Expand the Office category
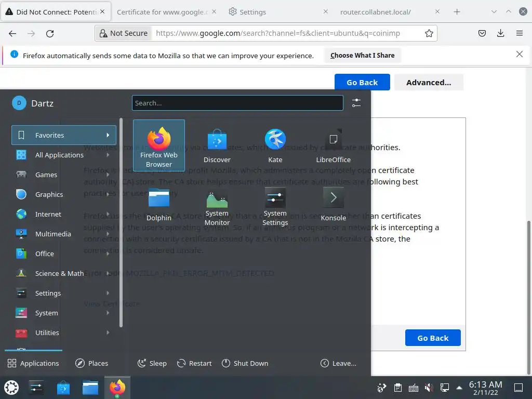 [64, 254]
